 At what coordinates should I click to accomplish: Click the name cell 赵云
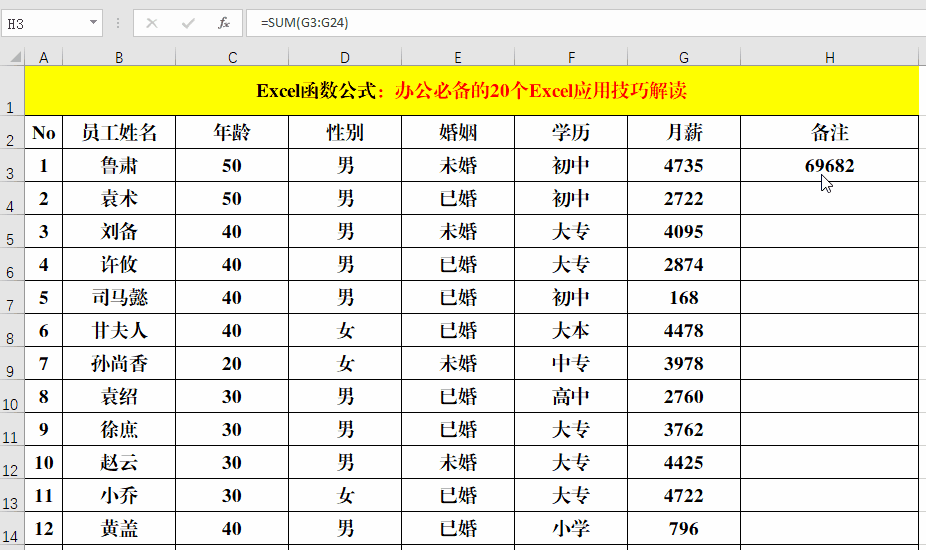pyautogui.click(x=119, y=463)
